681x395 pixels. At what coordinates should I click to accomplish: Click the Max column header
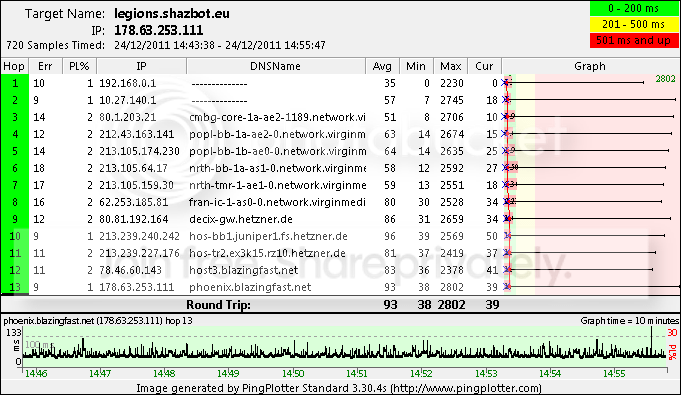[x=450, y=66]
